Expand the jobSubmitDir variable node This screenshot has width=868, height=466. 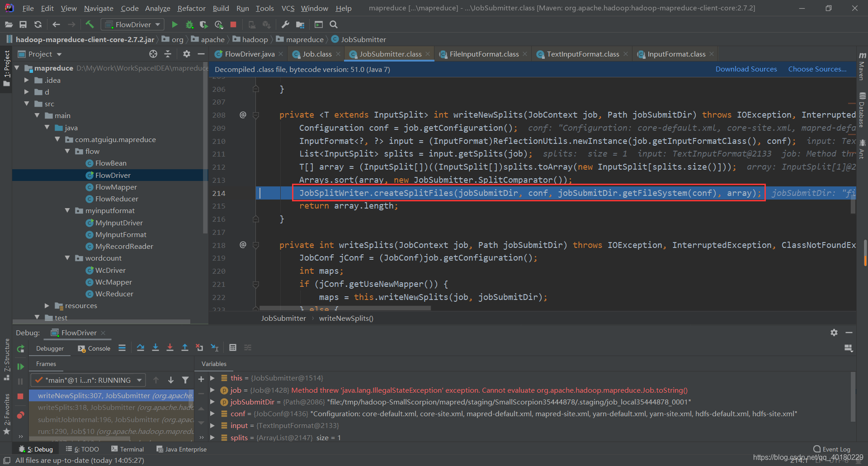pos(212,402)
